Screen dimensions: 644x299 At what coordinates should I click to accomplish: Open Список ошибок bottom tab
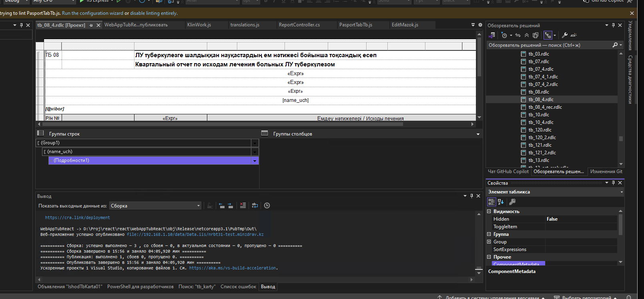238,287
